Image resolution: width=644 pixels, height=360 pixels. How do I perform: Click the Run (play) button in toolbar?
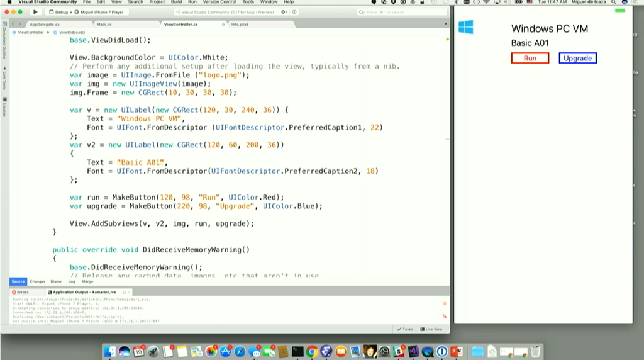click(35, 12)
